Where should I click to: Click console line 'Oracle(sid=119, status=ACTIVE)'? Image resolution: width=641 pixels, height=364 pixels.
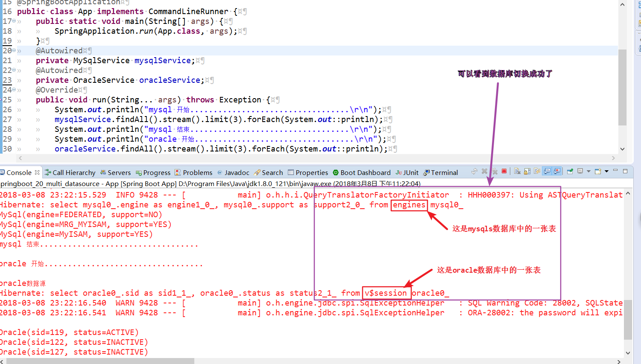tap(69, 332)
